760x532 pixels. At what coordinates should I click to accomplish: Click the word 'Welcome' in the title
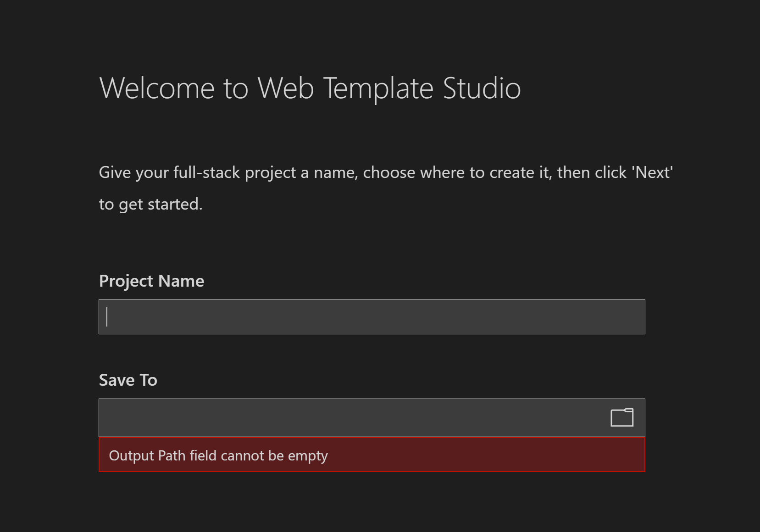[157, 88]
